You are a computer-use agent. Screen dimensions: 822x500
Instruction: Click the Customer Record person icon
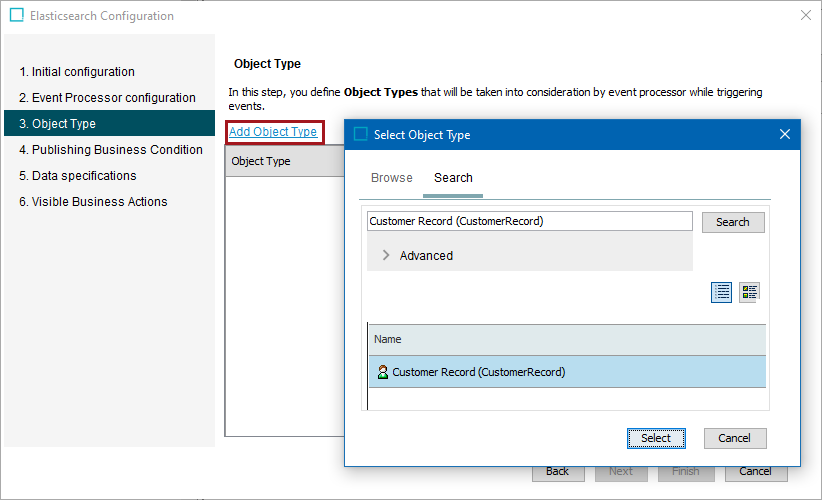point(382,372)
